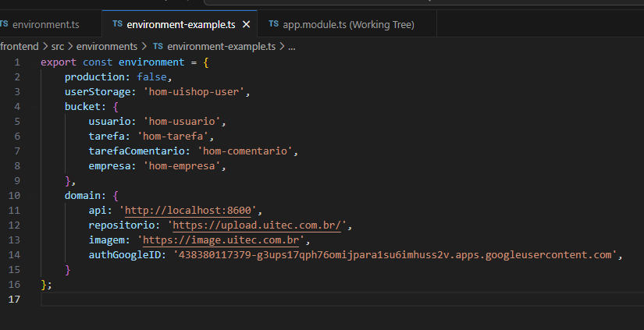
Task: Click the TS icon on the environment.ts tab
Action: [4, 25]
